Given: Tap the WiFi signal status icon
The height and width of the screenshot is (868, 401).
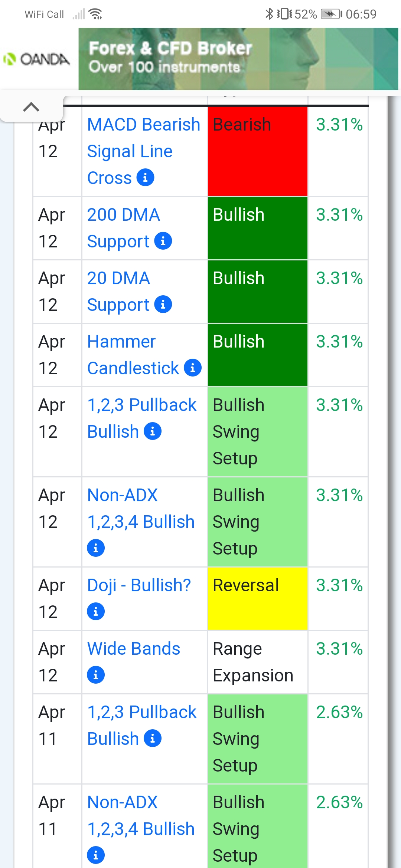Looking at the screenshot, I should coord(96,14).
